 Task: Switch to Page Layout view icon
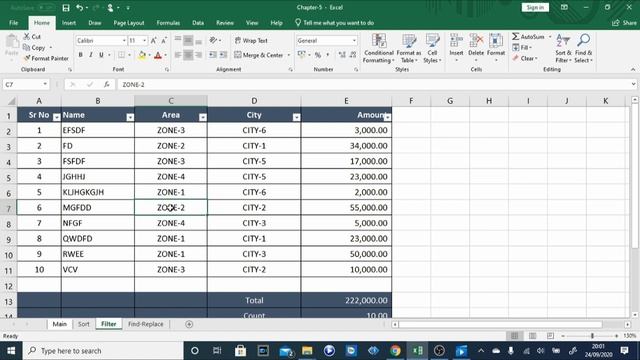click(x=532, y=336)
